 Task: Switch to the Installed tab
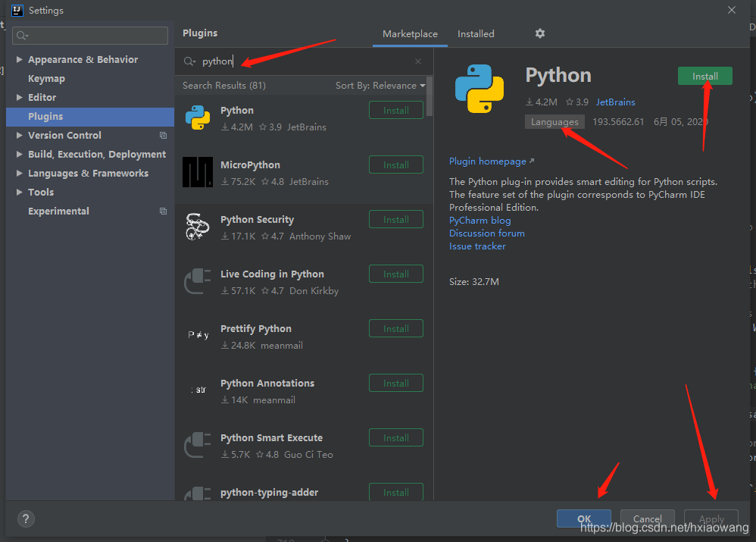tap(476, 34)
